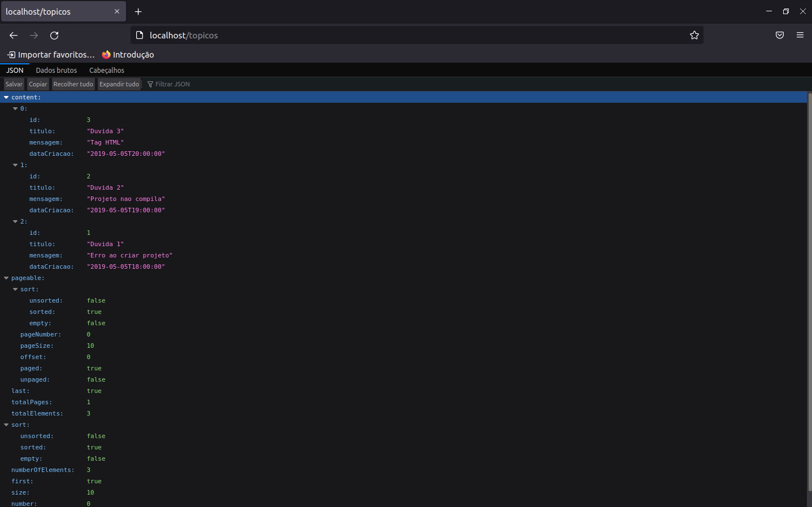This screenshot has width=812, height=507.
Task: Select the value "2019-05-05T18:00:00"
Action: (x=126, y=266)
